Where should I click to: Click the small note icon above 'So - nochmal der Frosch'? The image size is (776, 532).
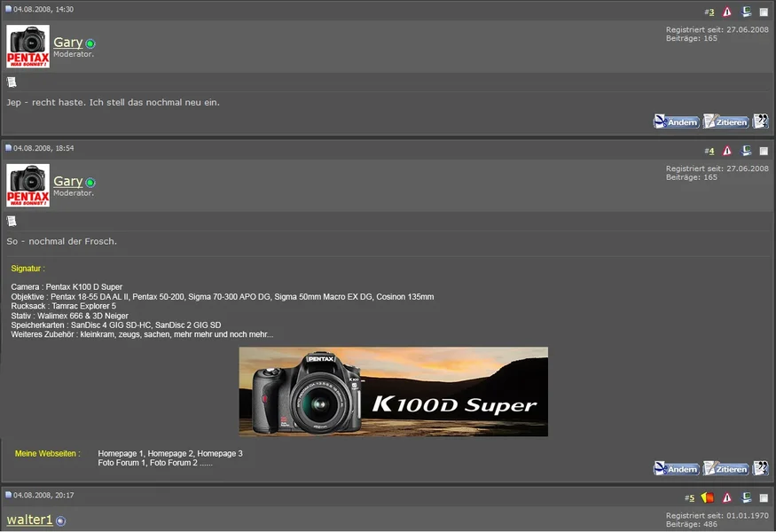[x=12, y=221]
